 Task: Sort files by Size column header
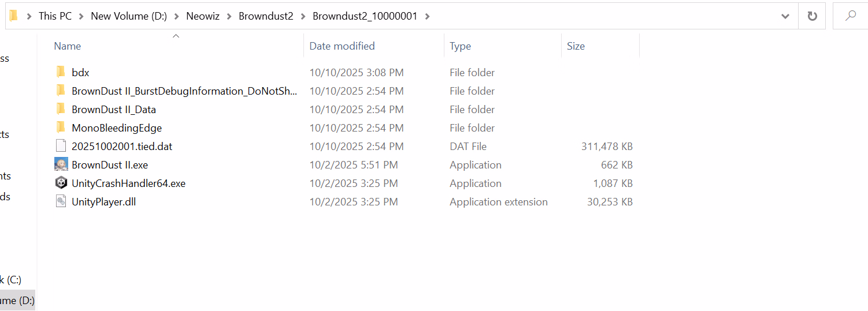(576, 46)
